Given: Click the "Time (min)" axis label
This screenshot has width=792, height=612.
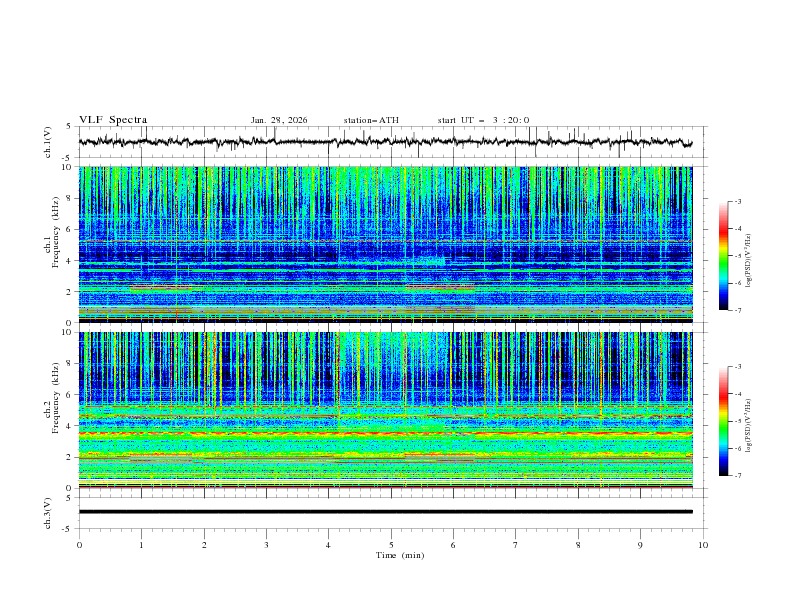Looking at the screenshot, I should click(400, 555).
